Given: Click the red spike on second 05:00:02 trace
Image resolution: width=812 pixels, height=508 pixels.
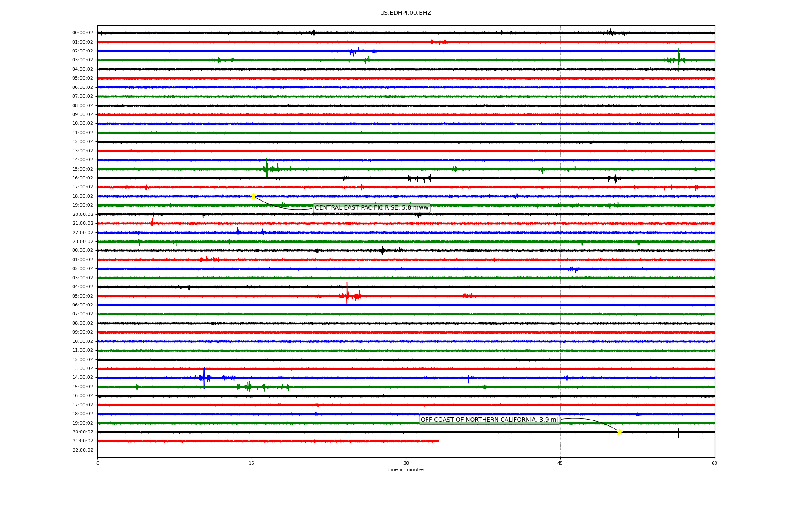Looking at the screenshot, I should point(347,294).
